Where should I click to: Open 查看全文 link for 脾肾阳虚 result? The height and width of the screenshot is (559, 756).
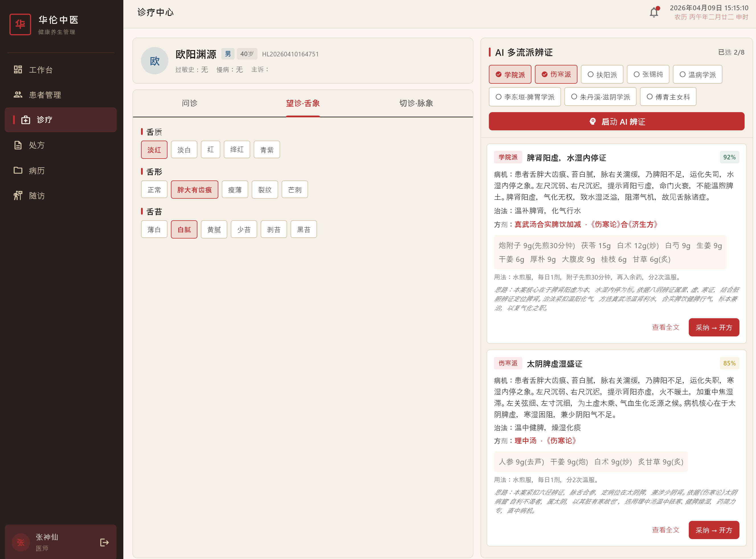tap(665, 327)
